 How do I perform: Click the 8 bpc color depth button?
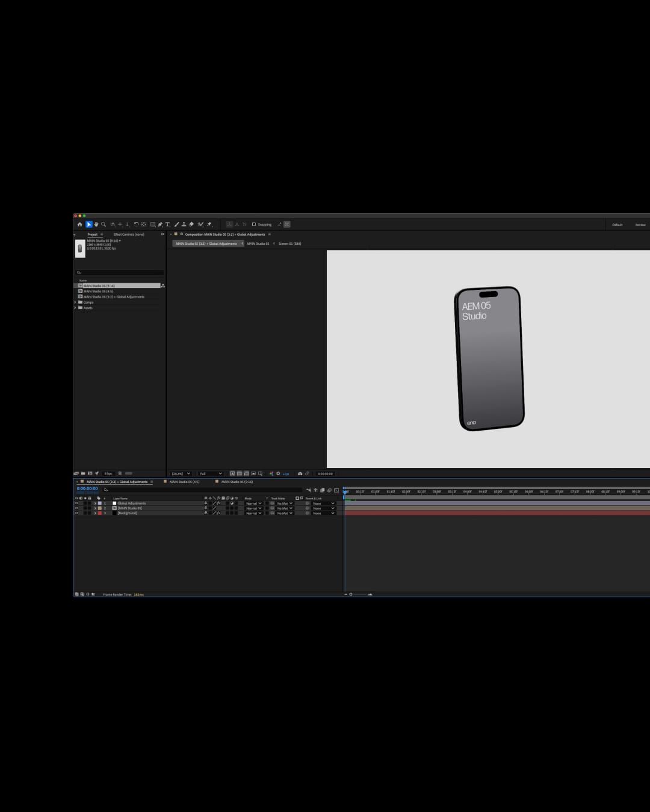click(x=108, y=473)
